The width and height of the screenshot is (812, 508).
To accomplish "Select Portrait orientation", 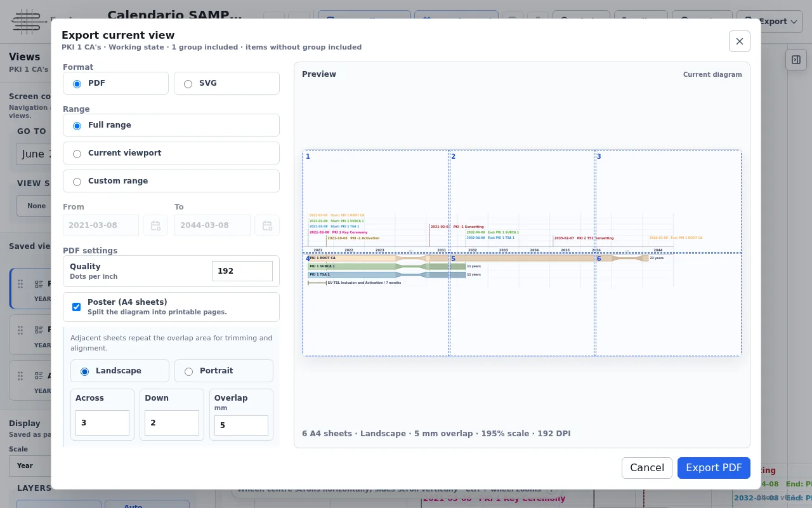I will pyautogui.click(x=224, y=371).
